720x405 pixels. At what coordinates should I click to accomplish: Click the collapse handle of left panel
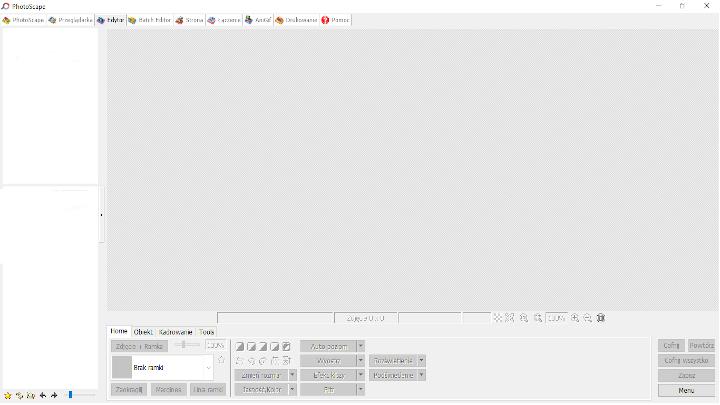(x=102, y=214)
